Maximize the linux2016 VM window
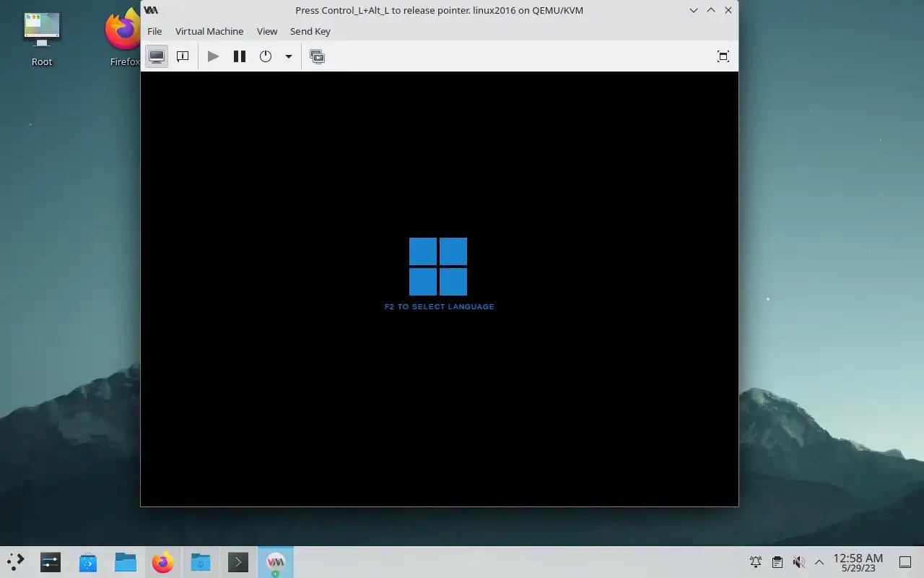924x578 pixels. 711,10
